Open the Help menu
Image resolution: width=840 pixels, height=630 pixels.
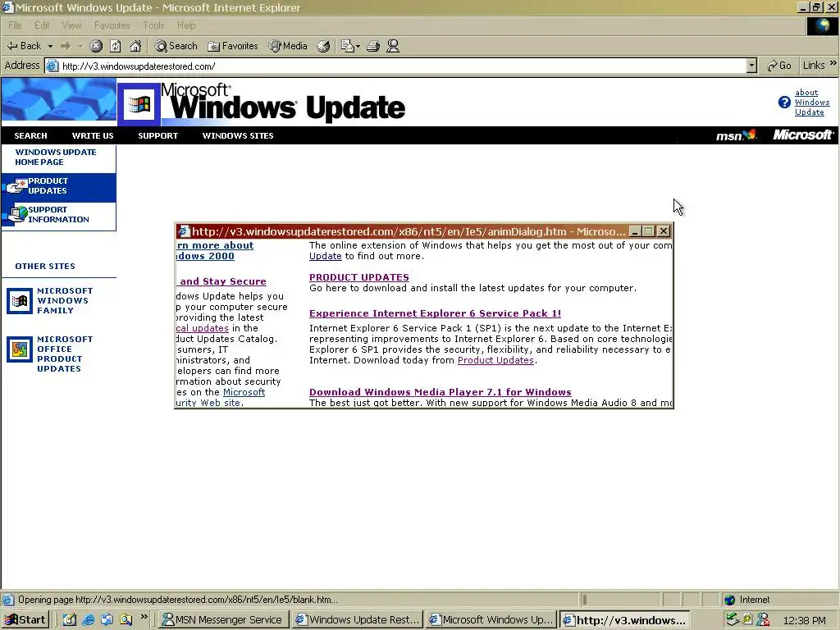(x=186, y=25)
